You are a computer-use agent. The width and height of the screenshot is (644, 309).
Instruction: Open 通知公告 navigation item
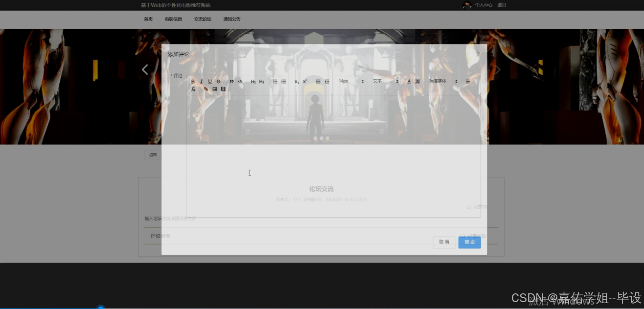[x=232, y=19]
